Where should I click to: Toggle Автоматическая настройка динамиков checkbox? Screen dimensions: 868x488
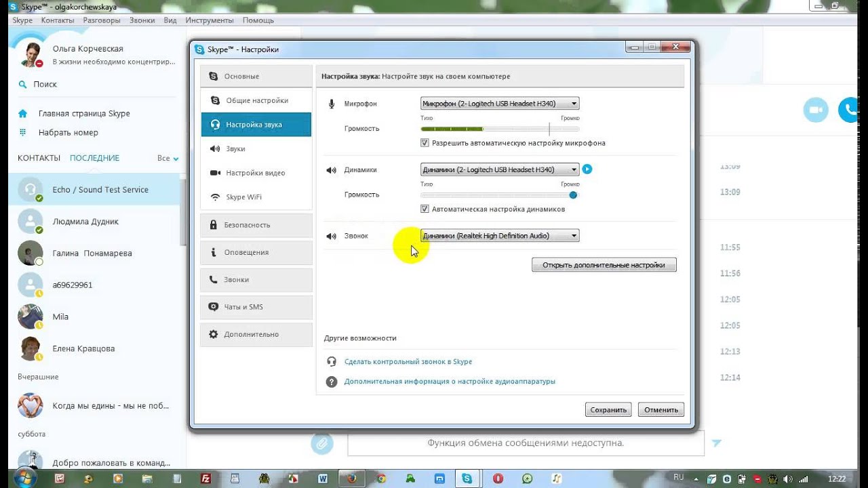425,209
